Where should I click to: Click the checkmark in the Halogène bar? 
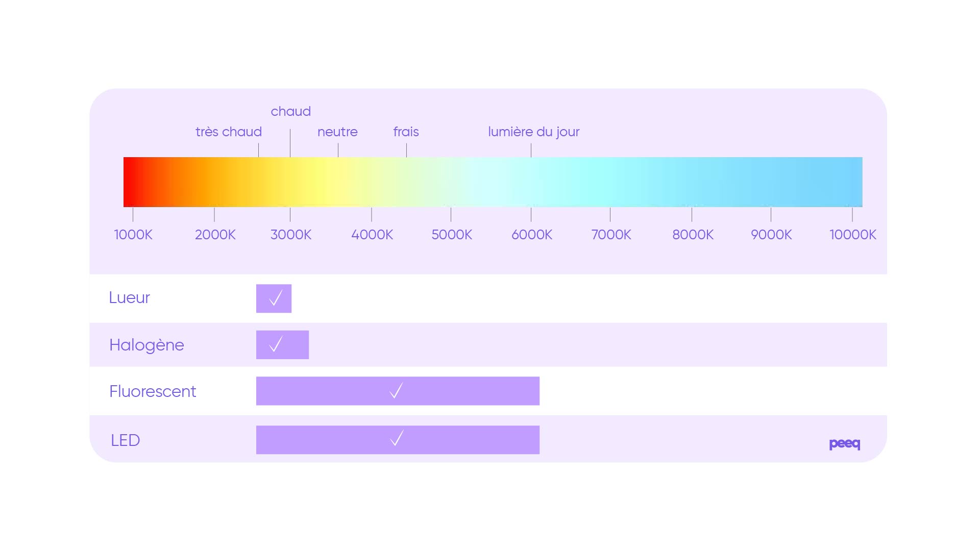pos(276,344)
